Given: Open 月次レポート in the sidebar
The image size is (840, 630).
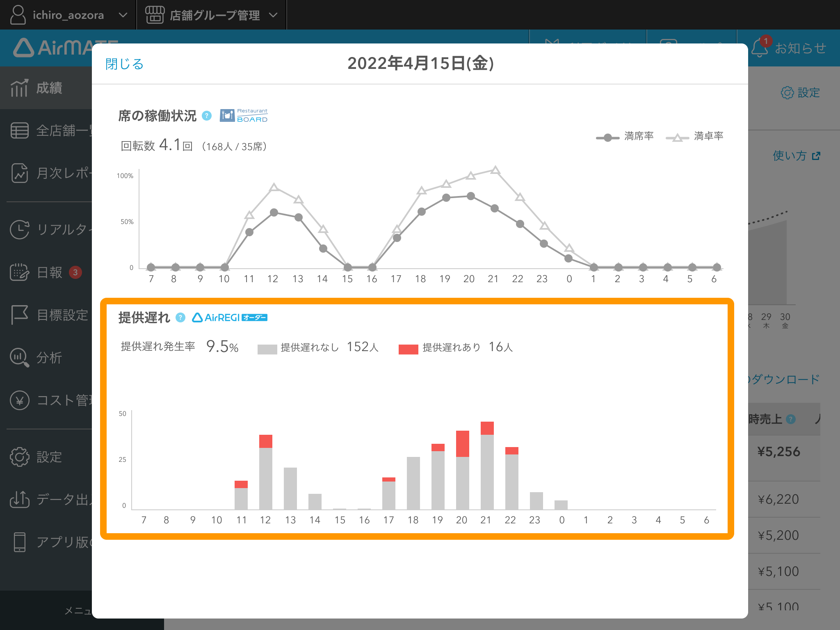Looking at the screenshot, I should [46, 173].
